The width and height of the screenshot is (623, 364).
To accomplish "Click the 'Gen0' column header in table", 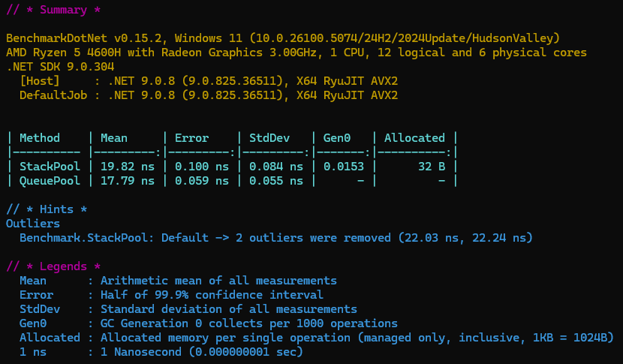I will (337, 138).
